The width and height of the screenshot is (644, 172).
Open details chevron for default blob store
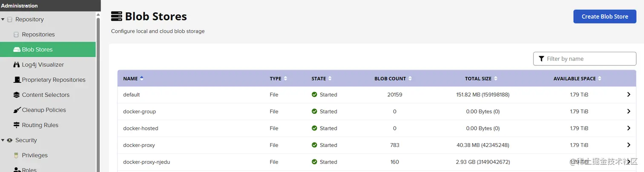(x=629, y=95)
